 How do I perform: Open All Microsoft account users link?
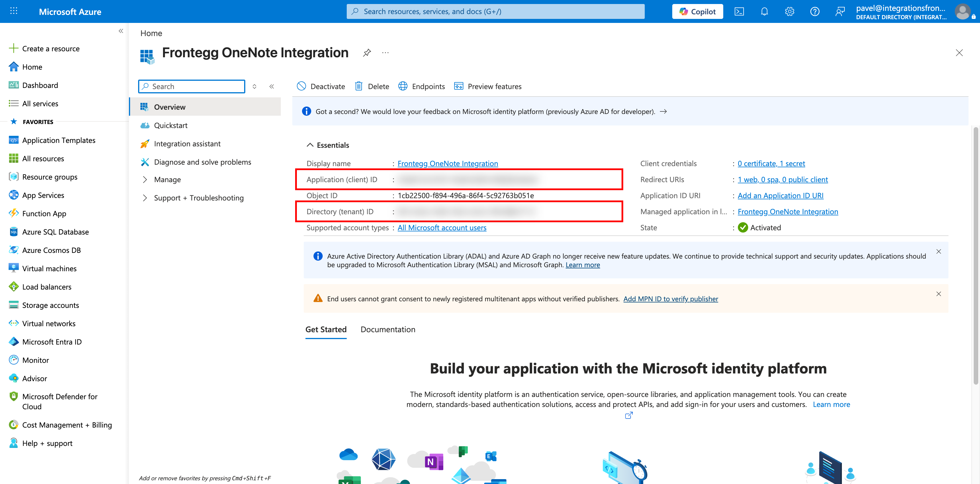442,227
